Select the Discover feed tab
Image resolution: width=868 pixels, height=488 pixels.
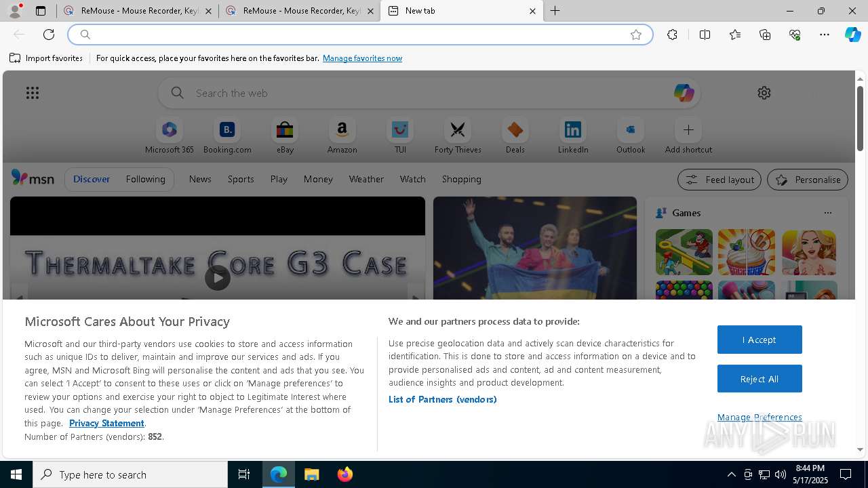pos(92,179)
